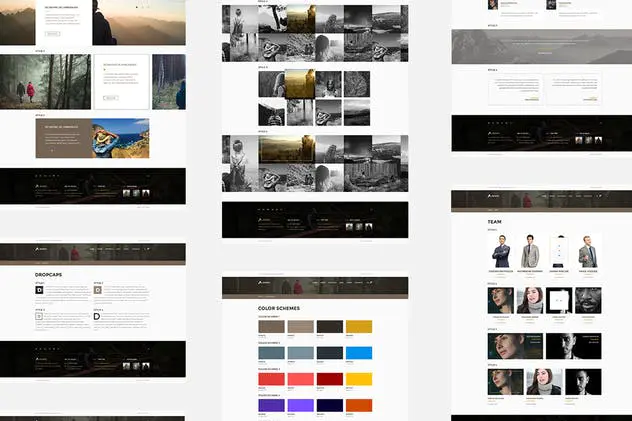Click the outlined button in forest slider card
Image resolution: width=632 pixels, height=421 pixels.
coord(111,98)
